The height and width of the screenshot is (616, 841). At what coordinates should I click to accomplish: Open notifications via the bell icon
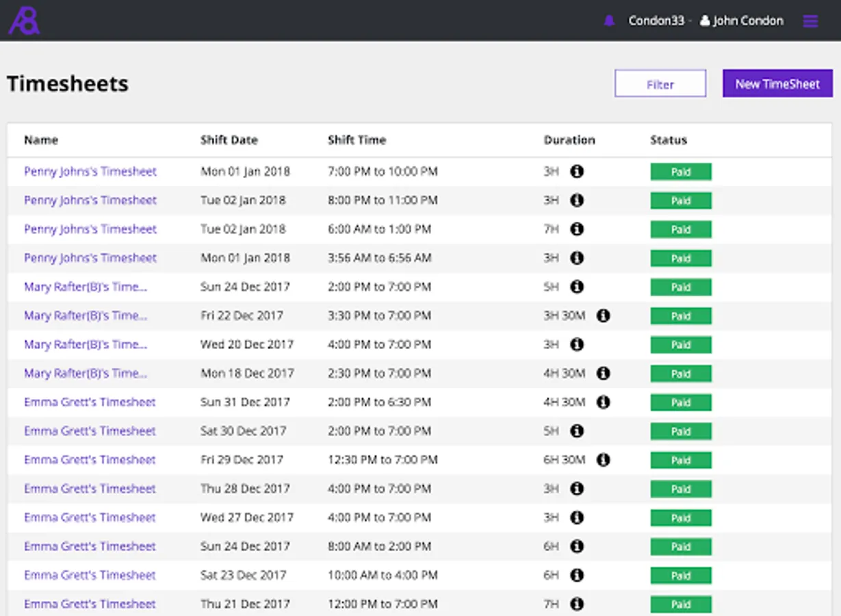click(609, 21)
